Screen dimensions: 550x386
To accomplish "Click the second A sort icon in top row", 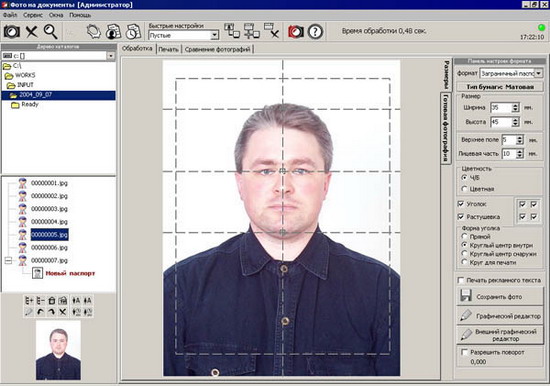I will [x=88, y=300].
